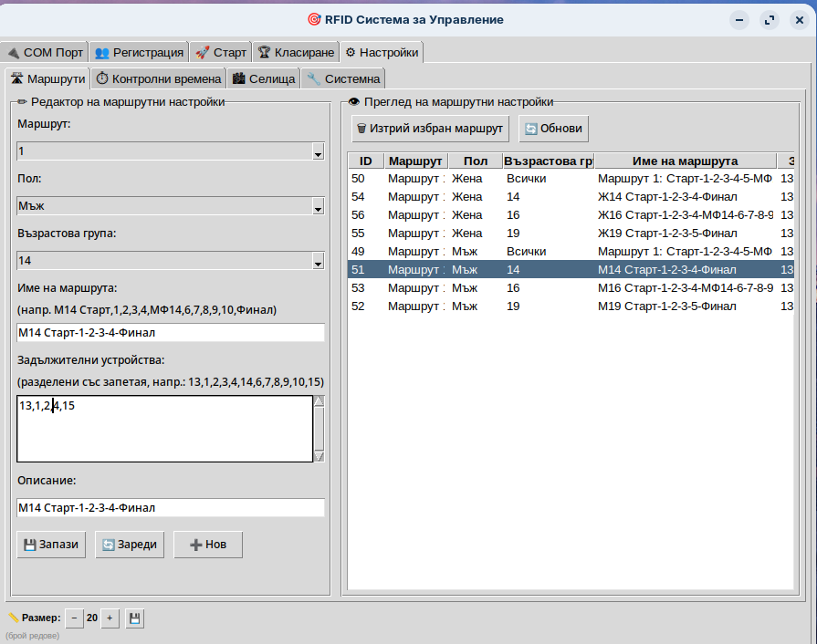Click the Запази save button

(x=52, y=545)
